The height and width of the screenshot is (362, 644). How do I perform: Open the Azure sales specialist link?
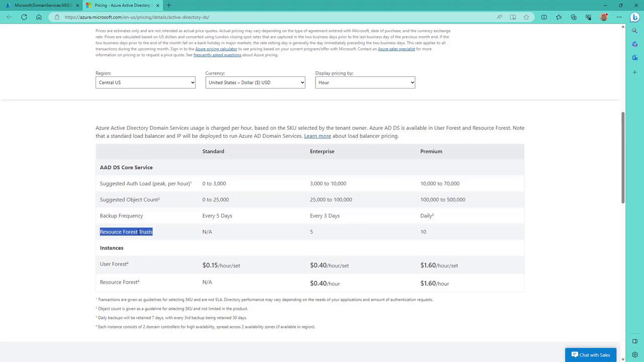coord(396,49)
